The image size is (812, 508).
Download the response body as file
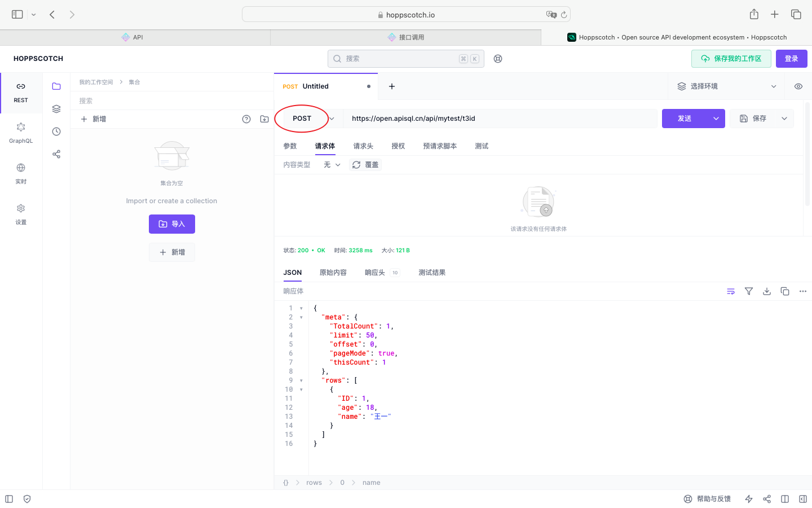coord(767,291)
